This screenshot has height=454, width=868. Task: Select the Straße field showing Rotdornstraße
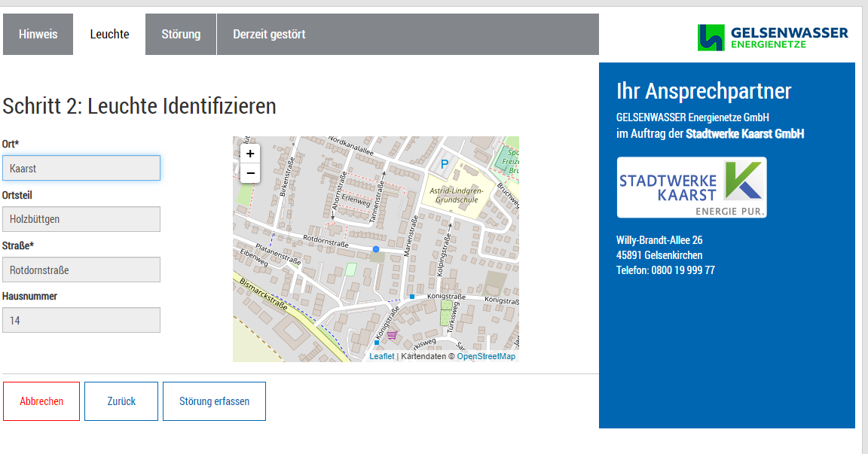pos(81,270)
